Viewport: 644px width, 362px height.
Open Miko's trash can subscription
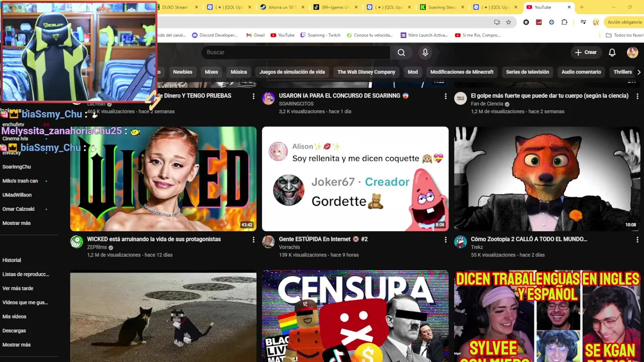point(20,180)
